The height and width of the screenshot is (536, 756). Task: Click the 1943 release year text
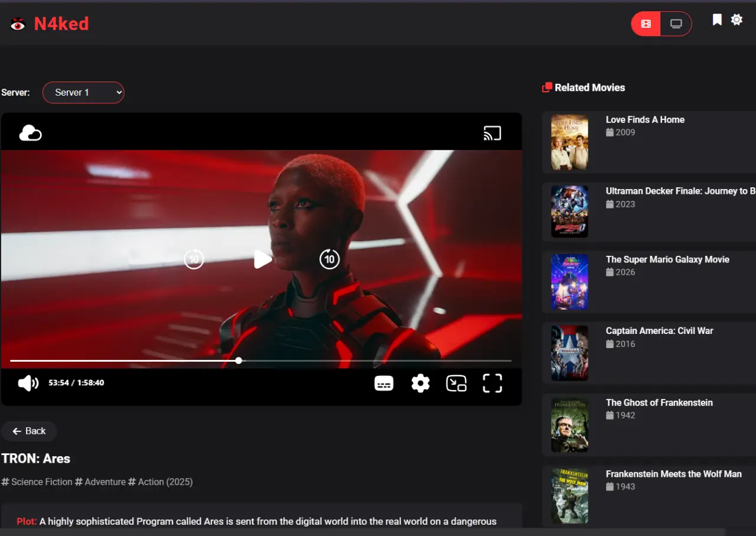pyautogui.click(x=625, y=487)
